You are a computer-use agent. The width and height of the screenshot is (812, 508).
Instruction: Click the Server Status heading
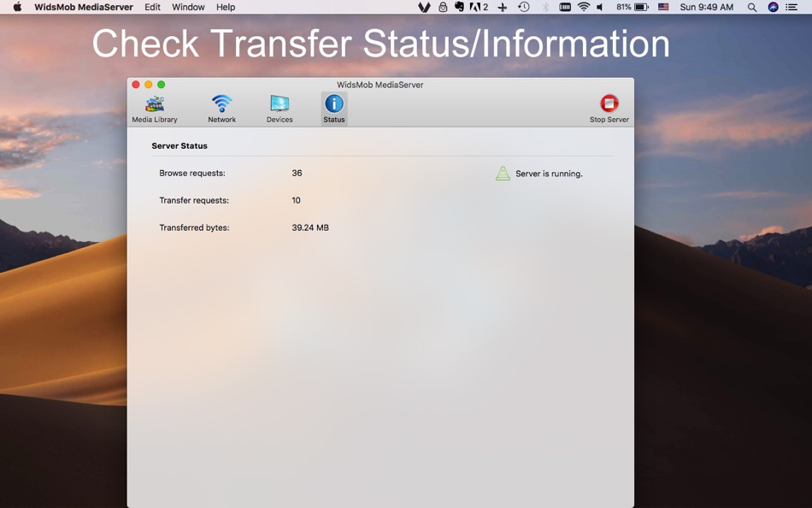pos(179,145)
